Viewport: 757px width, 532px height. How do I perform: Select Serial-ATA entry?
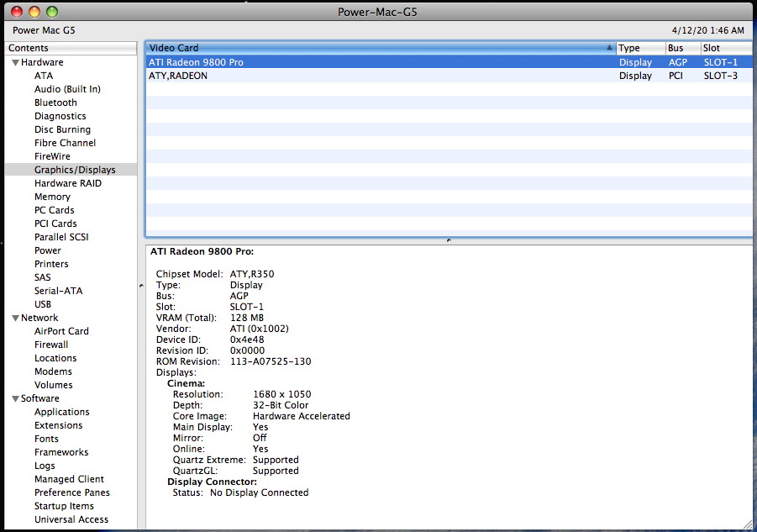(58, 291)
